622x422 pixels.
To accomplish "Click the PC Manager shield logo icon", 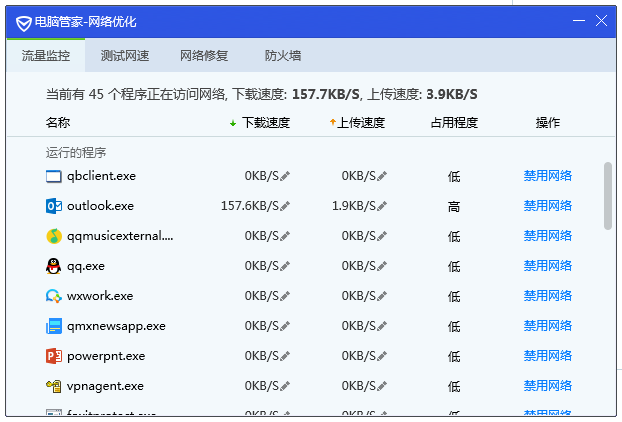I will coord(24,23).
